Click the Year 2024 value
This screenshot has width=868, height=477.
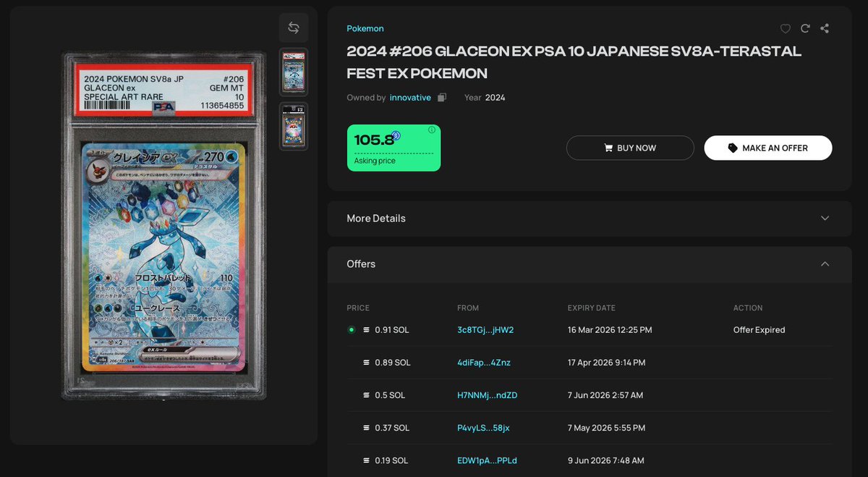pyautogui.click(x=495, y=98)
